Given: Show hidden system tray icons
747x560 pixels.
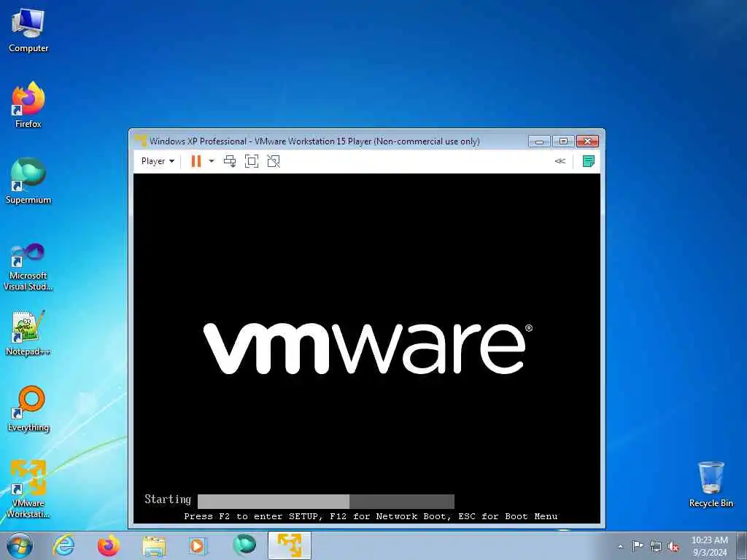Looking at the screenshot, I should pyautogui.click(x=620, y=546).
